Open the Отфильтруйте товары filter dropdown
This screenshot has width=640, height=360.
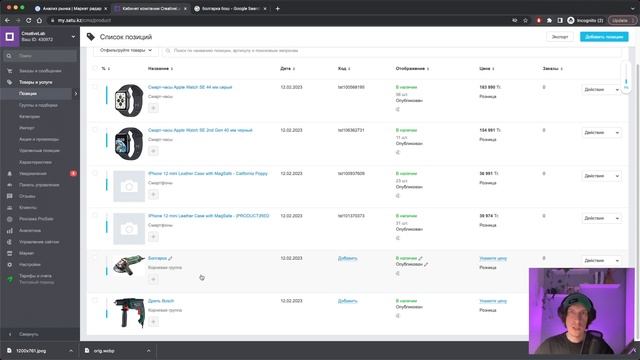click(x=126, y=50)
